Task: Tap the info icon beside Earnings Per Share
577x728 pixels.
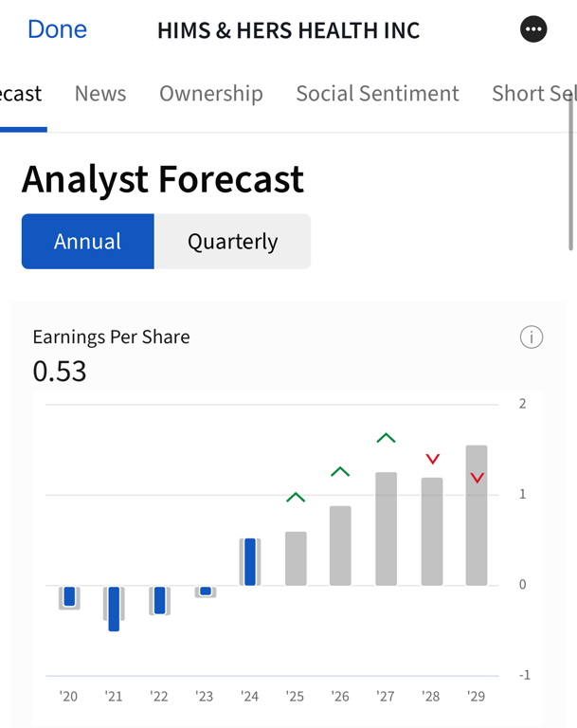Action: click(x=532, y=337)
